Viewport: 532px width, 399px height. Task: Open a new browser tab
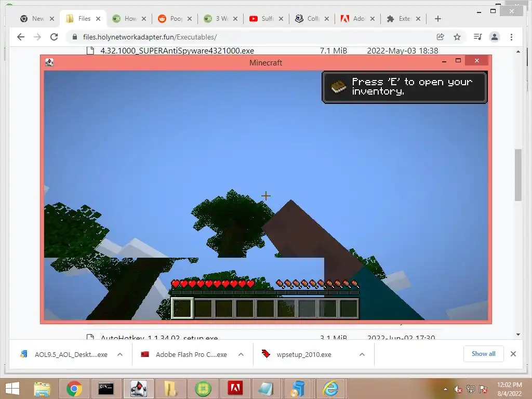(437, 19)
